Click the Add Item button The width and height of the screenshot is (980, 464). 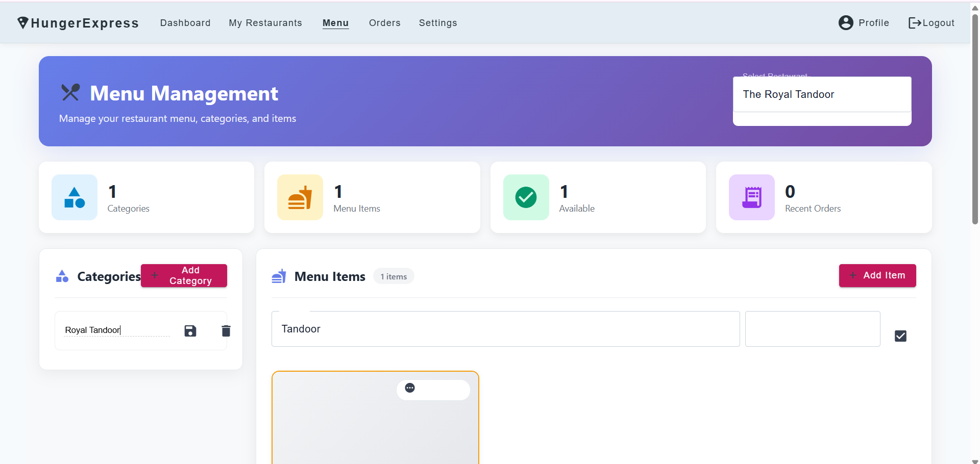coord(877,275)
